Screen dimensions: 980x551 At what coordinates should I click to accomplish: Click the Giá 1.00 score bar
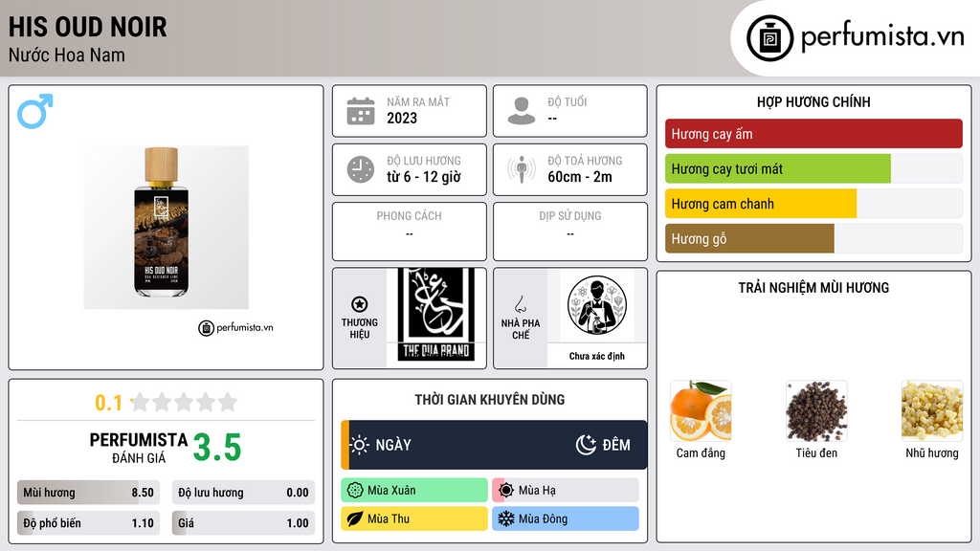[243, 523]
